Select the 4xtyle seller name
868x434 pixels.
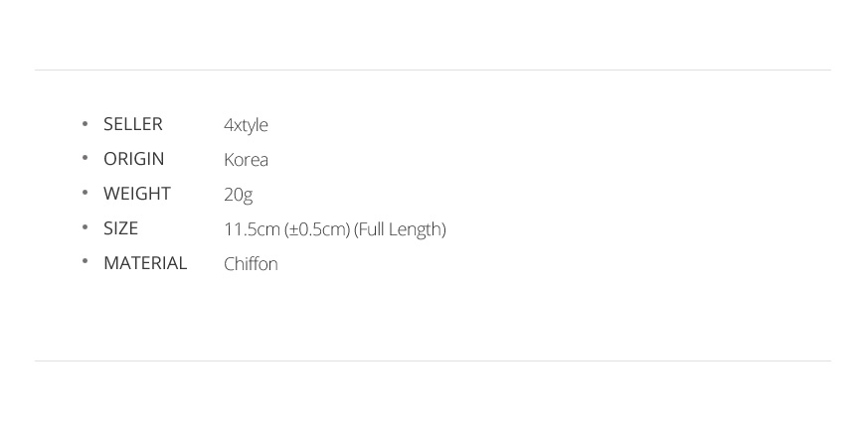(246, 125)
